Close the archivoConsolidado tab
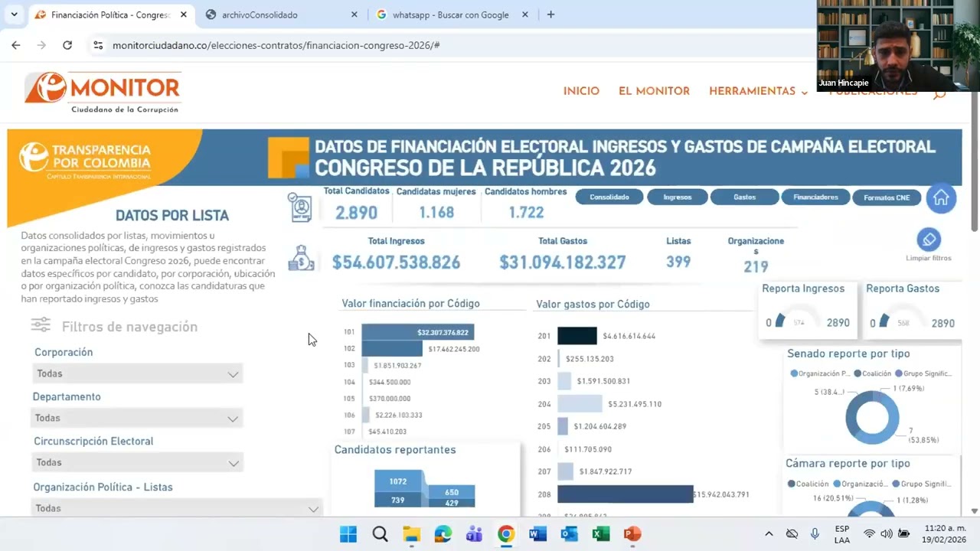The width and height of the screenshot is (980, 551). 354,15
